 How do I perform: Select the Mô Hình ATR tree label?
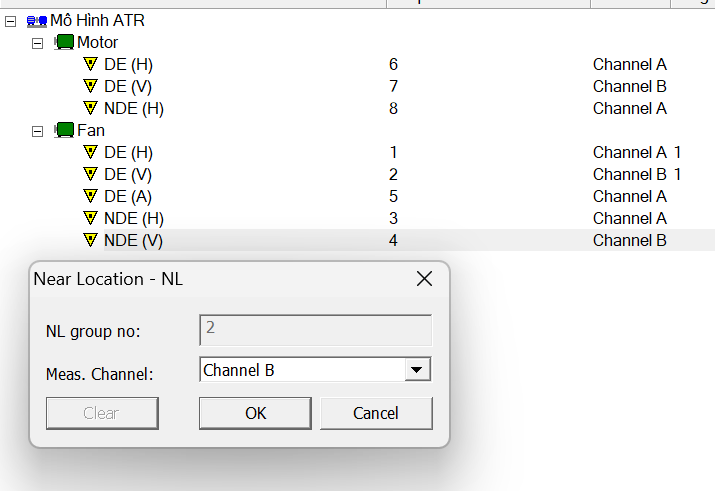point(98,21)
